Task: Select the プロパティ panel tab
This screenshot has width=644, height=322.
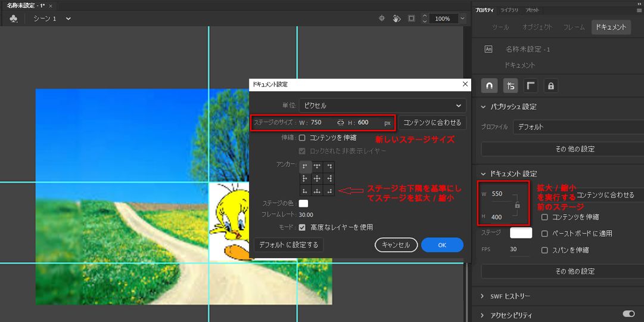Action: coord(485,10)
